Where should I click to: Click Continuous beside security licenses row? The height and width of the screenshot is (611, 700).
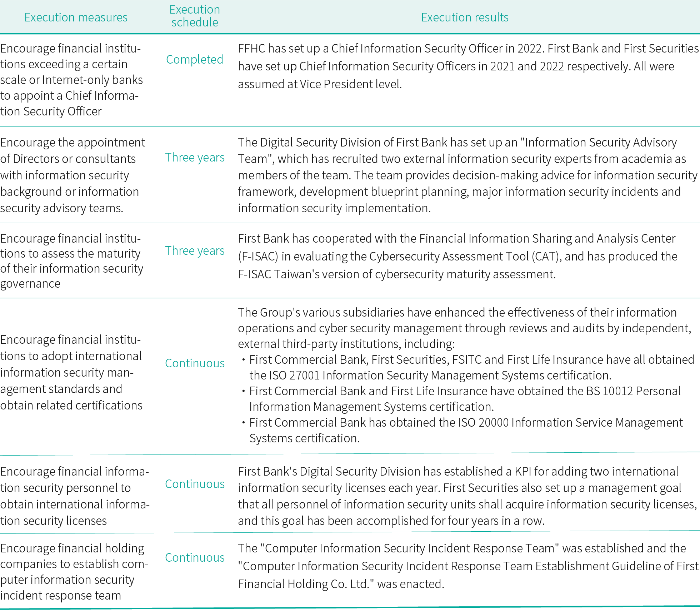click(x=195, y=484)
